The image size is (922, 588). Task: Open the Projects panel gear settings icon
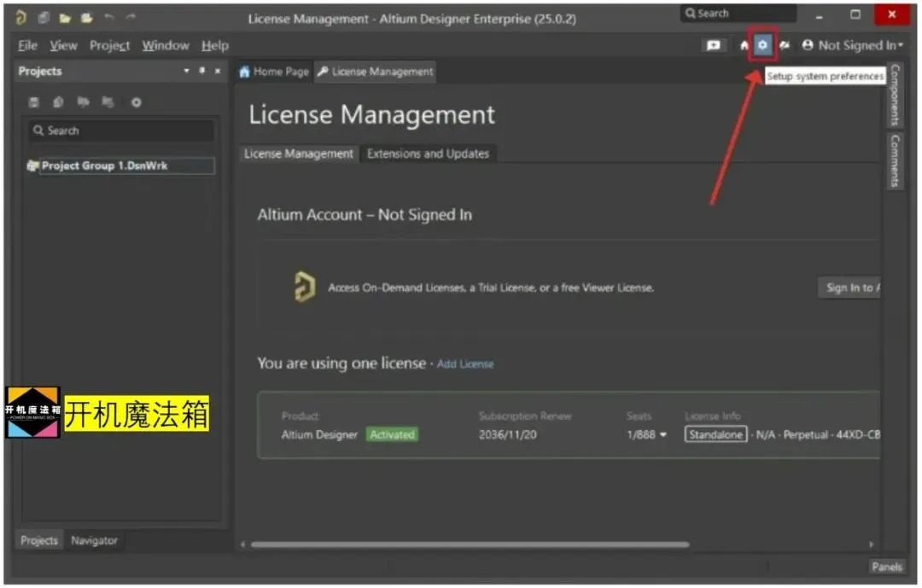click(136, 102)
